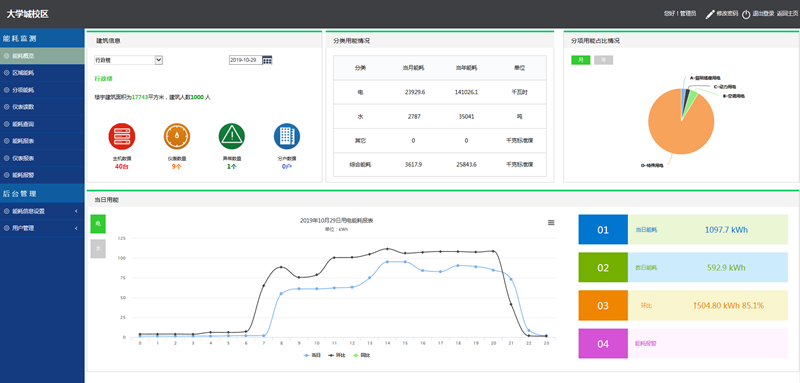Click the 能耗监测 sidebar section header

pyautogui.click(x=42, y=38)
